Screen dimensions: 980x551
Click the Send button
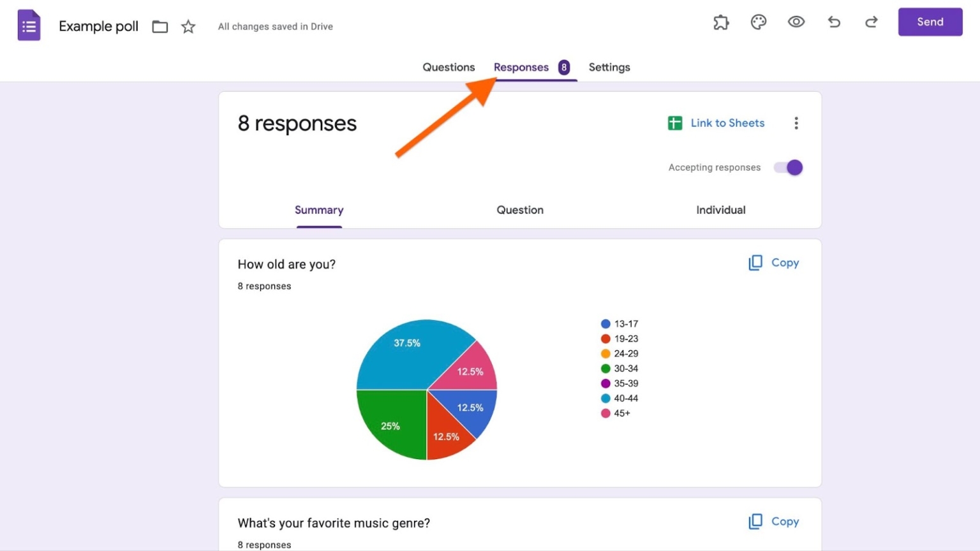click(930, 21)
